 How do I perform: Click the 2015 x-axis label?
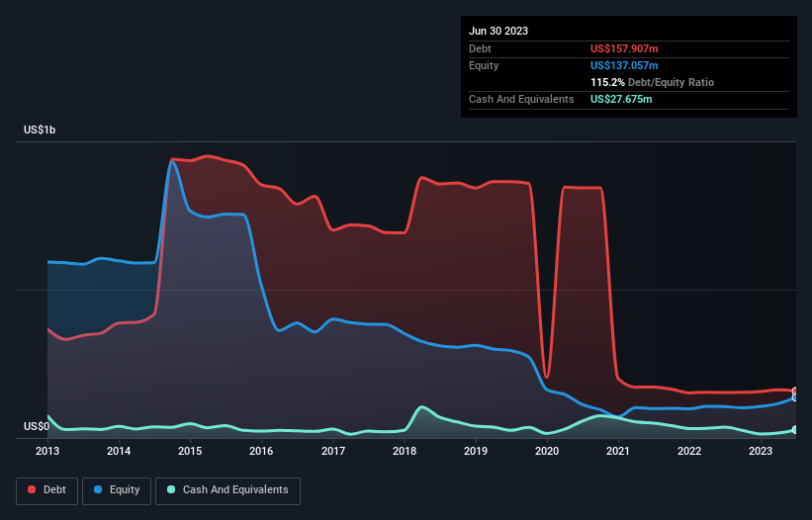(190, 451)
